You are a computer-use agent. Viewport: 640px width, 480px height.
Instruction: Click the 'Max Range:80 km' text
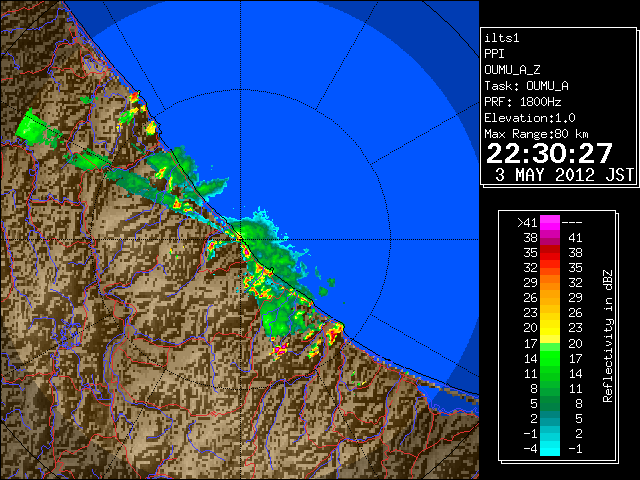click(x=536, y=134)
